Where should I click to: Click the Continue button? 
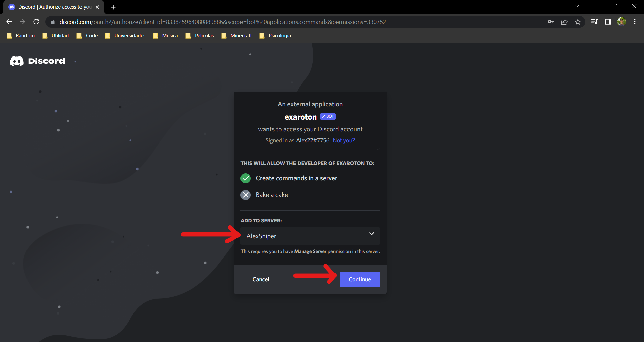pyautogui.click(x=360, y=279)
